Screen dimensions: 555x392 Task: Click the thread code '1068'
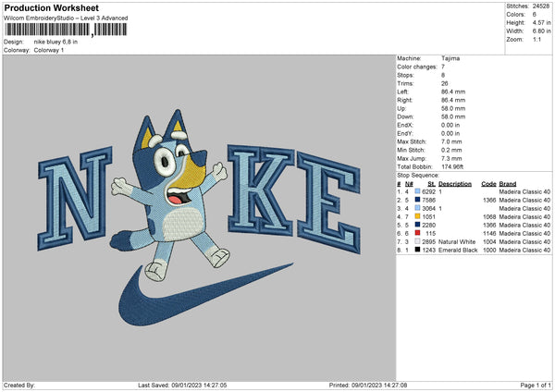pyautogui.click(x=489, y=217)
